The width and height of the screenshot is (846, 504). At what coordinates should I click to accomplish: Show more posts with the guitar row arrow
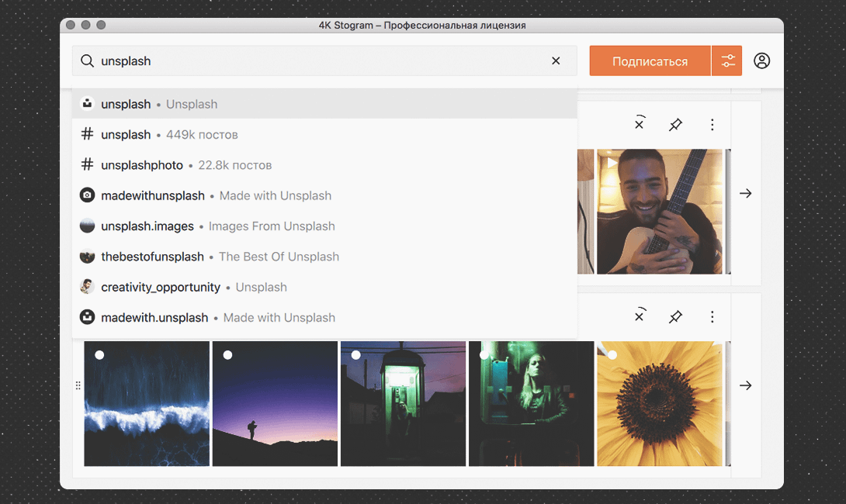(746, 193)
